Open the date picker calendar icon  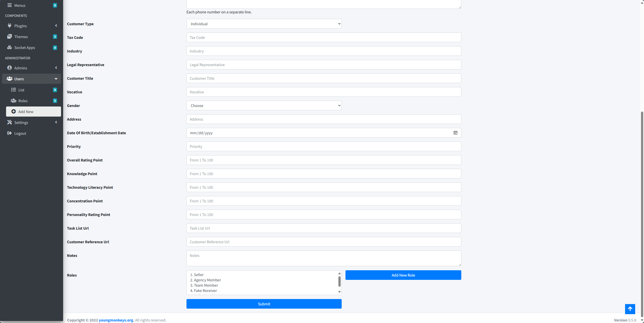(455, 133)
